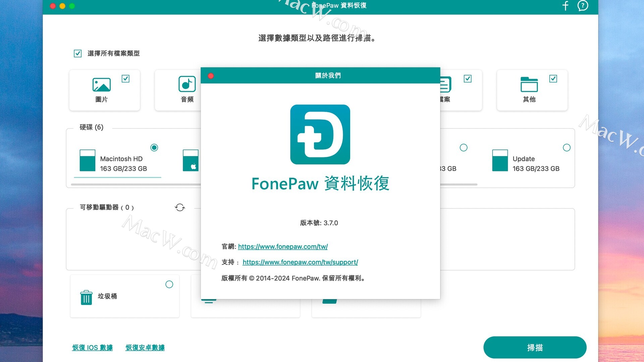Click the Update drive icon
The image size is (644, 362).
coord(500,161)
